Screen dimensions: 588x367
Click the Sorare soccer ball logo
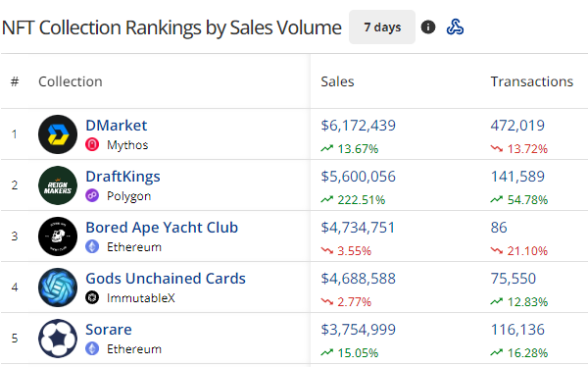tap(58, 339)
